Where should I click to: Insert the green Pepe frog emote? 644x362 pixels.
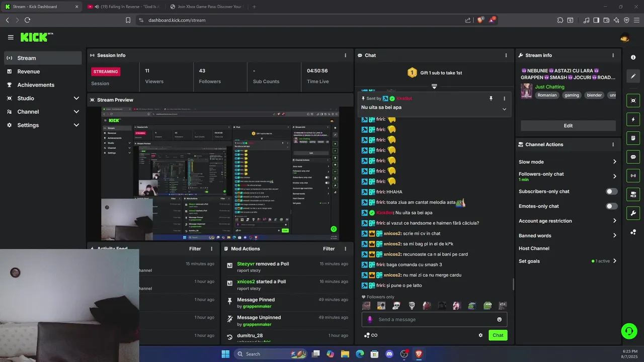click(x=488, y=306)
